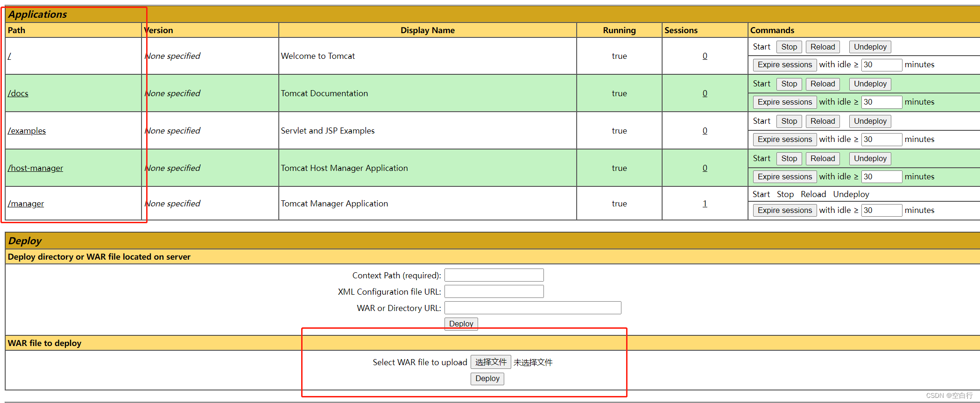Click the Display Name column header
This screenshot has width=980, height=403.
pos(428,30)
